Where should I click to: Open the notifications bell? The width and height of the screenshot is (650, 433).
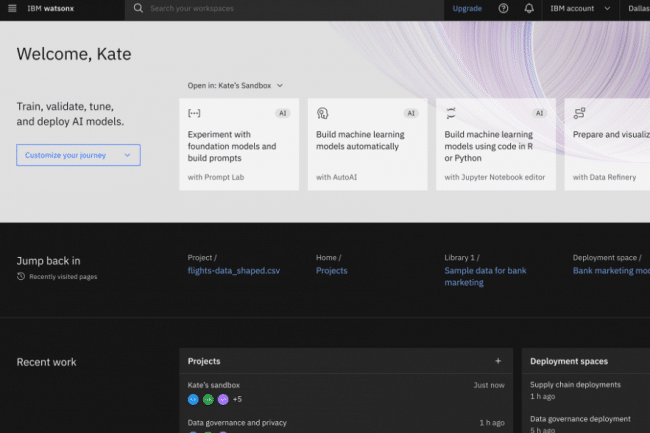529,8
